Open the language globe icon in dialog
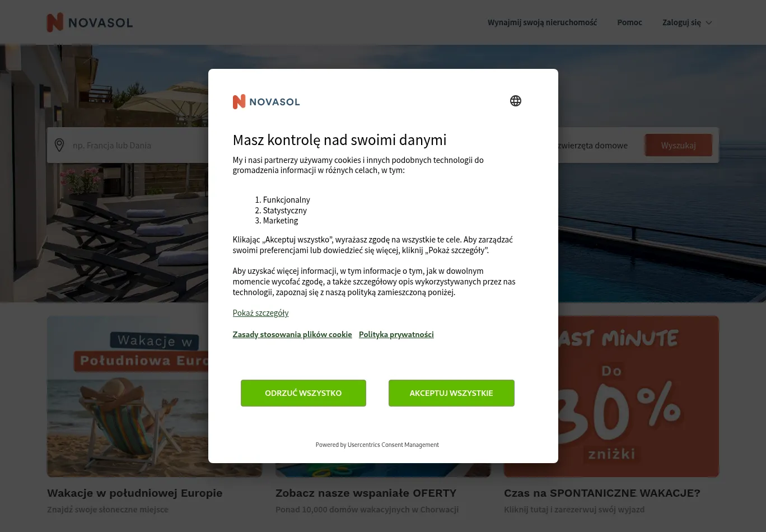The height and width of the screenshot is (532, 766). click(x=516, y=101)
